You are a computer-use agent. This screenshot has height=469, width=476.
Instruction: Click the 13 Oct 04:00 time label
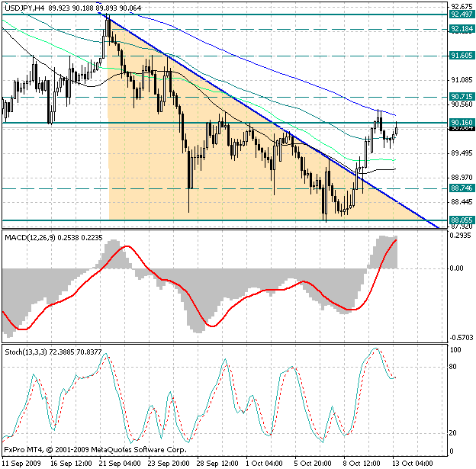(413, 464)
